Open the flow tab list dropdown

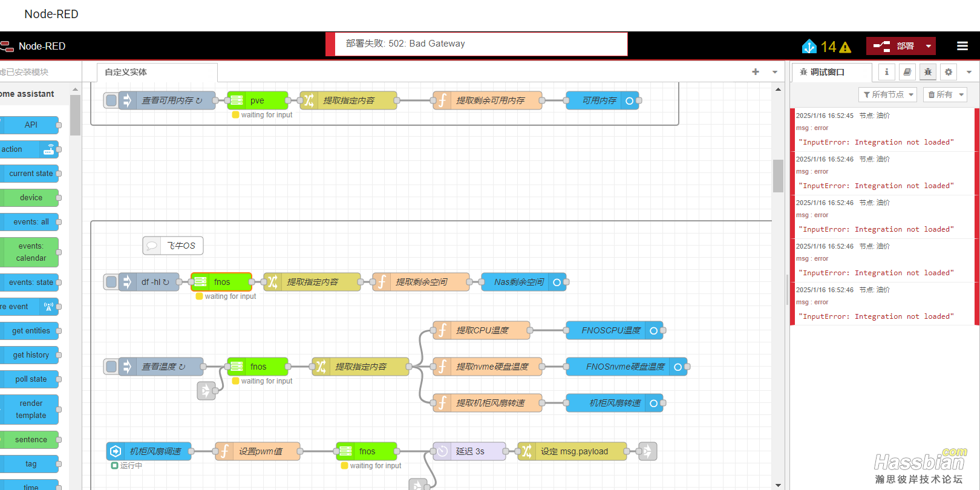(775, 72)
